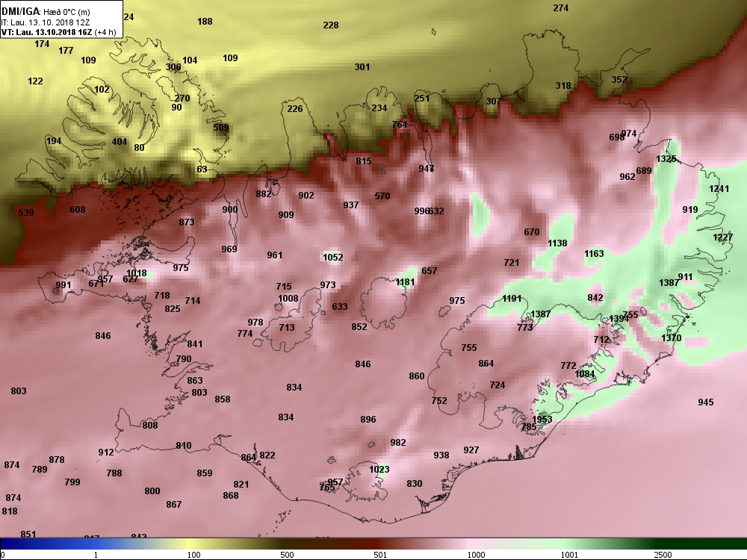Image resolution: width=747 pixels, height=560 pixels.
Task: Click the value 670 on the map
Action: coord(532,232)
